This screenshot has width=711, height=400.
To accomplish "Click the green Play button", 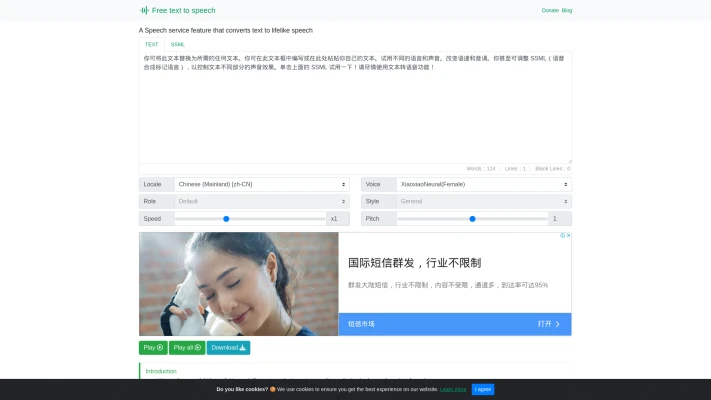I will point(153,348).
